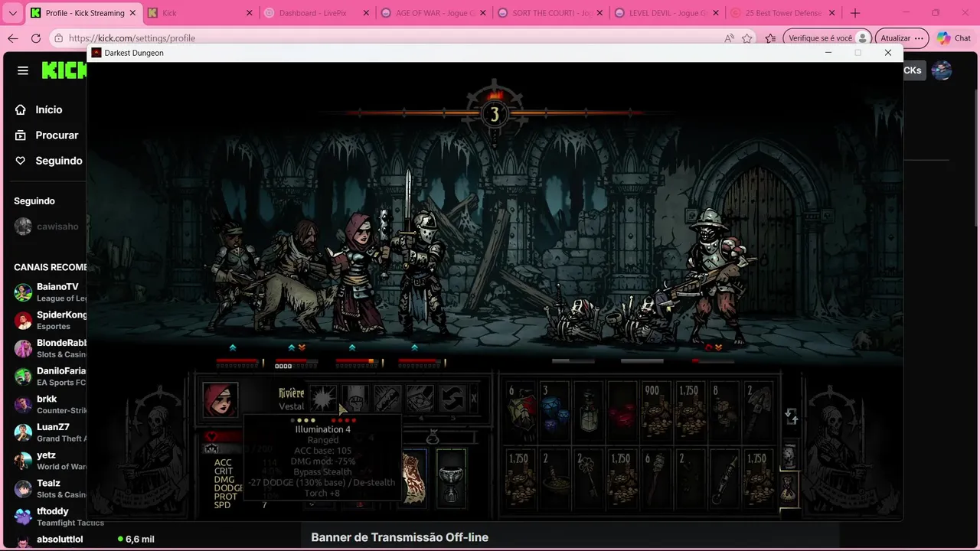Viewport: 980px width, 551px height.
Task: Use the glass bottle inventory item
Action: [589, 411]
